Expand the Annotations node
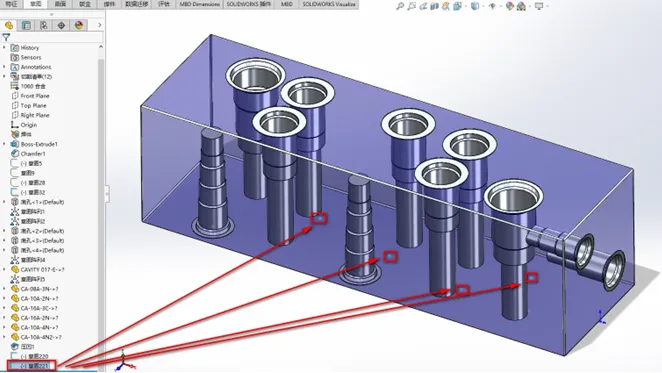Screen dimensions: 662x373 click(5, 67)
